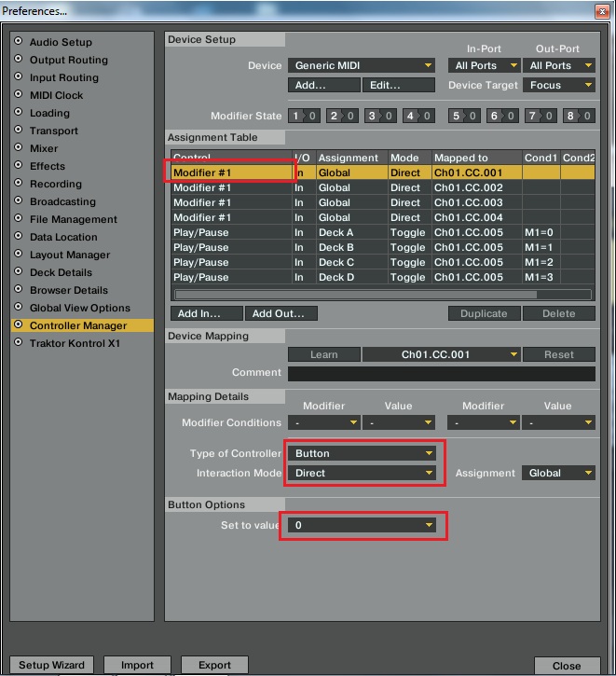Click the Traktor Kontrol X1 bullet icon
Viewport: 616px width, 676px height.
coord(18,342)
